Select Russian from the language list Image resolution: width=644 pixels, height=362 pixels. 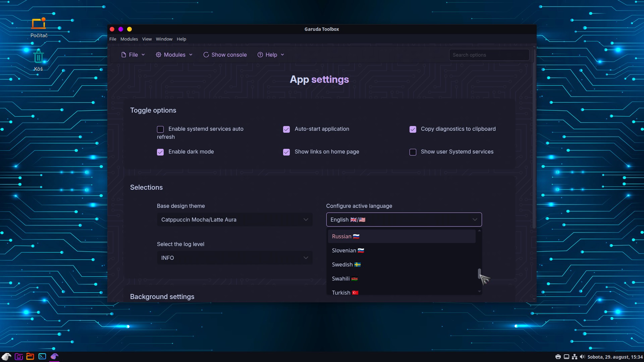tap(401, 236)
